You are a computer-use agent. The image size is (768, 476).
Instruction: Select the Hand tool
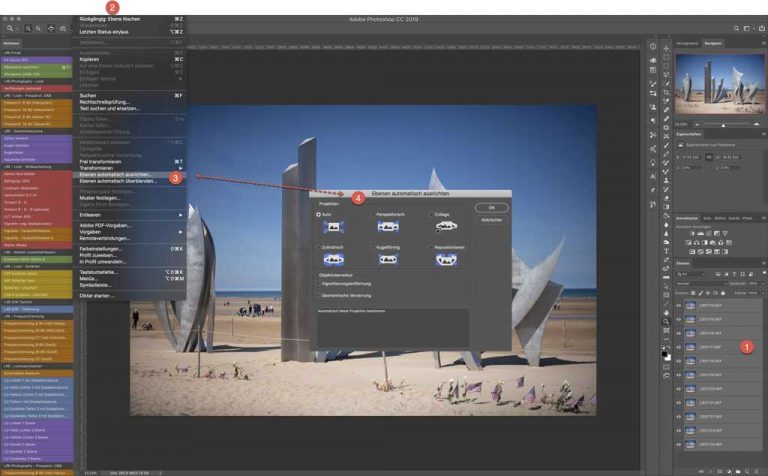[666, 312]
